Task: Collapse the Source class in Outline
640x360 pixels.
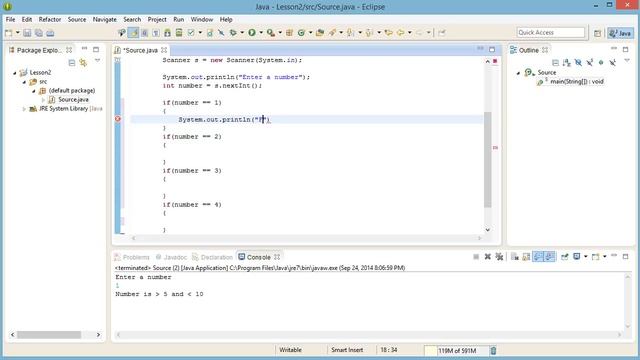Action: tap(518, 73)
